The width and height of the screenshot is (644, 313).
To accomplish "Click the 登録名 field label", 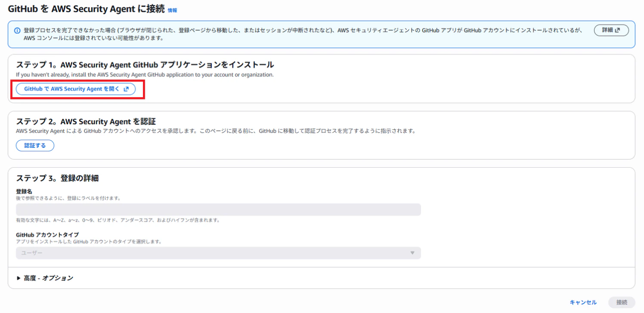I will point(24,191).
